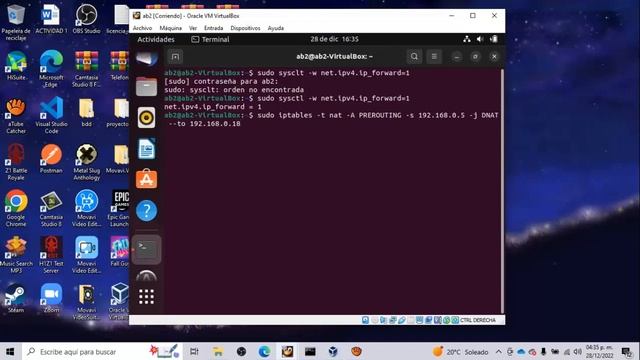The image size is (640, 360).
Task: Open Task View on the taskbar
Action: pyautogui.click(x=194, y=351)
